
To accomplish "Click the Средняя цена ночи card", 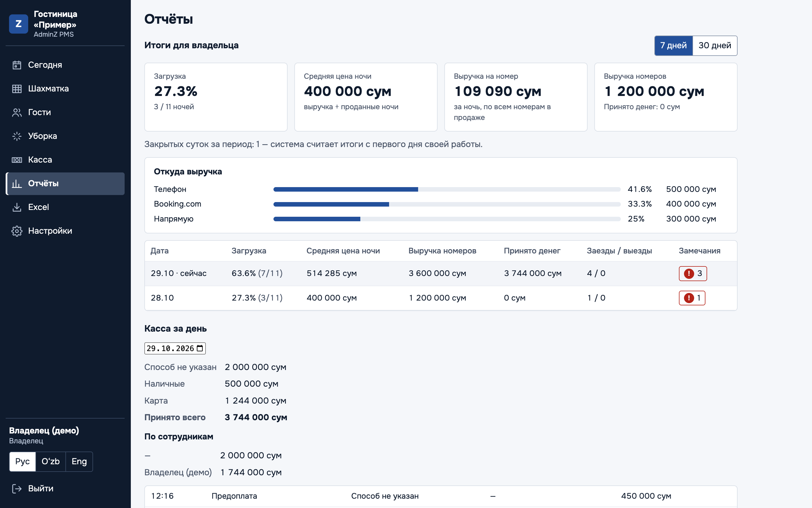I will 366,97.
